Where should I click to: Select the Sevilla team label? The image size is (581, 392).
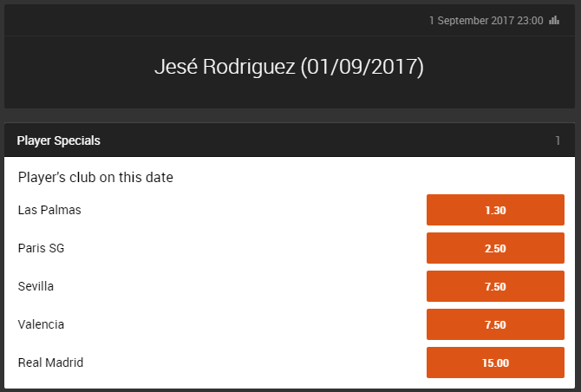tap(36, 286)
